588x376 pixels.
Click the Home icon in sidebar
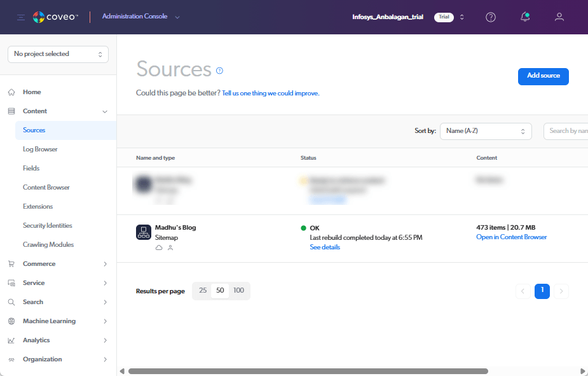11,92
